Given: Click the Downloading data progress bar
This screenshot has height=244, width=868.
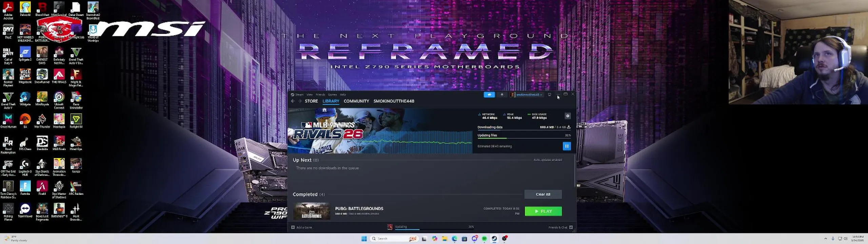Looking at the screenshot, I should pos(524,130).
